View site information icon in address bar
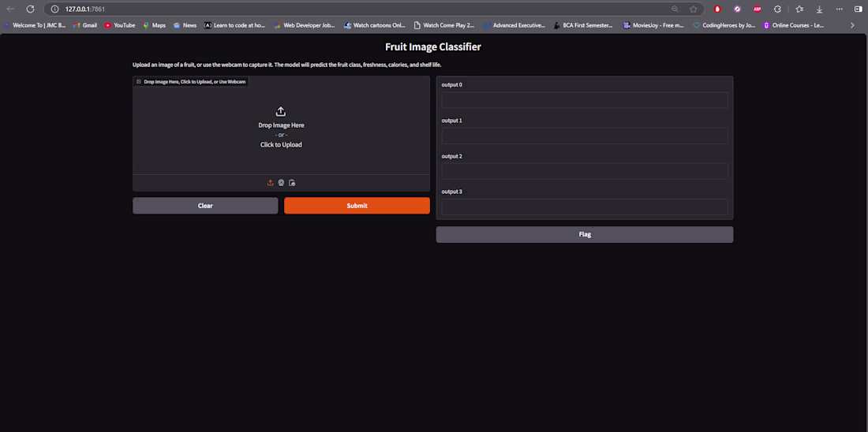This screenshot has width=868, height=432. [x=54, y=9]
